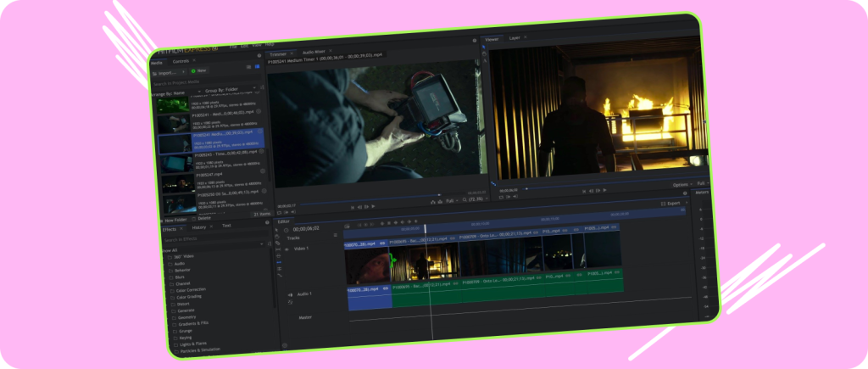Select the arrow Selection tool in Editor
This screenshot has width=868, height=369.
click(x=277, y=229)
